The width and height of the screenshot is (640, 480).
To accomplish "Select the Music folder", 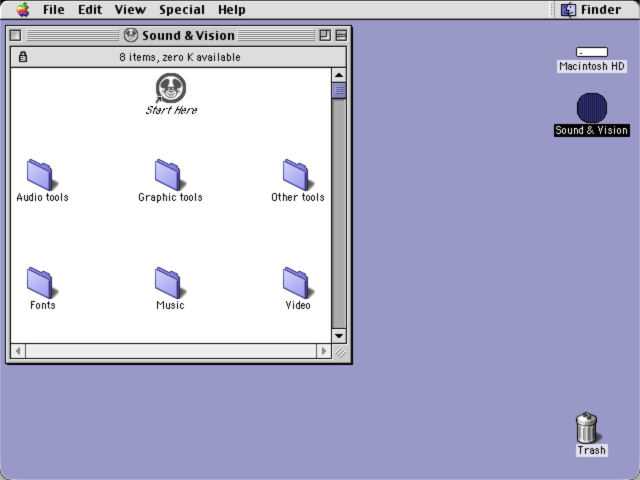I will tap(170, 283).
